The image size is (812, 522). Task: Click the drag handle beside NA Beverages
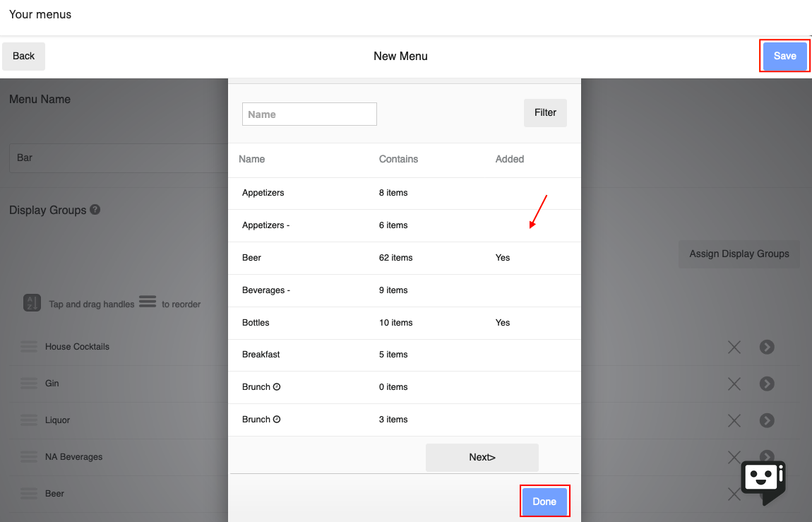point(29,456)
